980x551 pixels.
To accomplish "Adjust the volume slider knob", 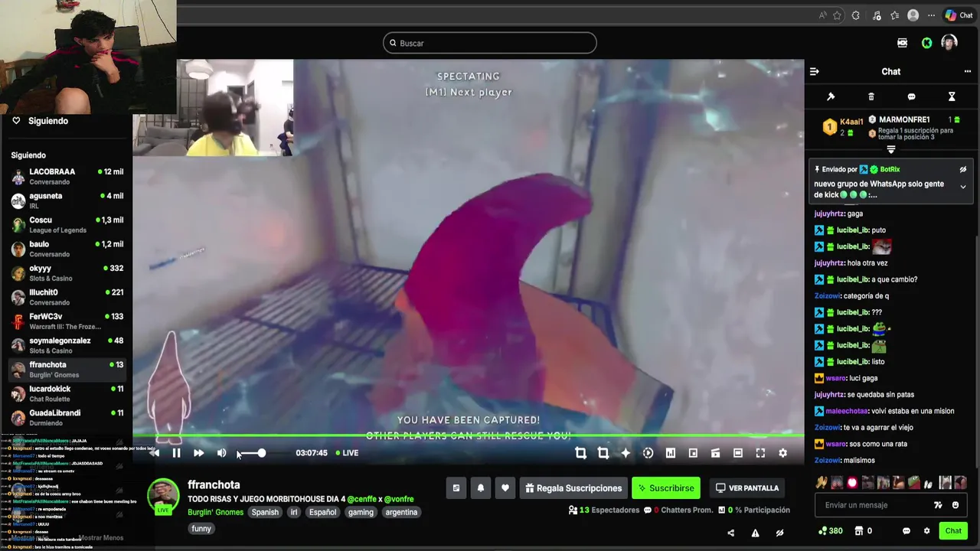I will tap(261, 453).
